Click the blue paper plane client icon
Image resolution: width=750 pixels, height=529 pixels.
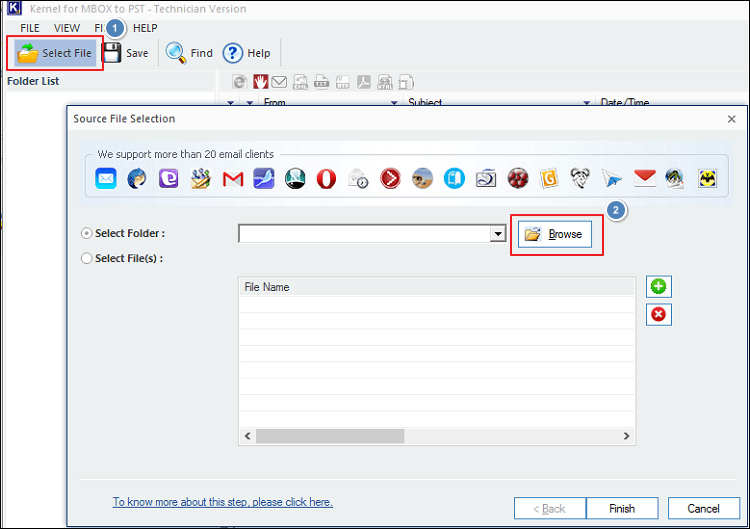pos(612,179)
